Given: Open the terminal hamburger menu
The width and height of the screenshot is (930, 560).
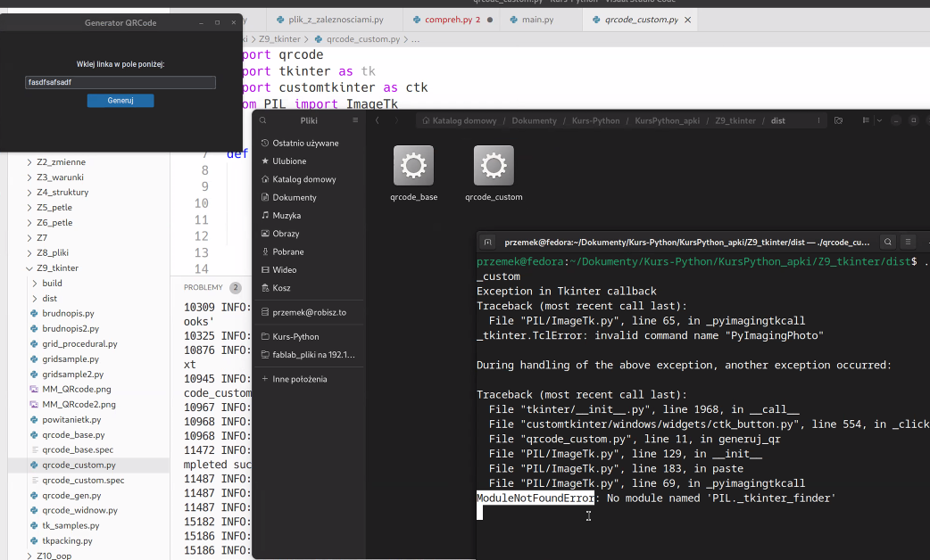Looking at the screenshot, I should tap(908, 242).
